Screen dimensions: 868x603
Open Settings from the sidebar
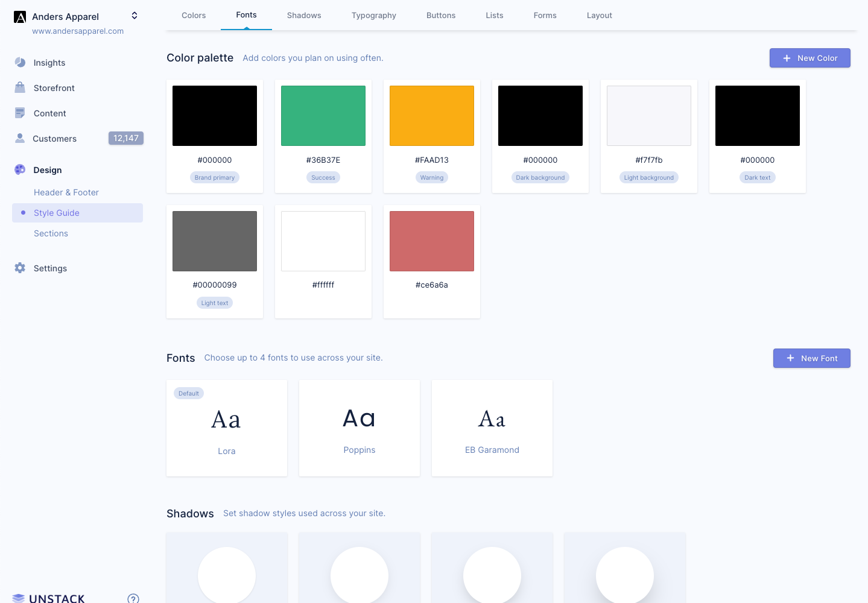pyautogui.click(x=50, y=268)
